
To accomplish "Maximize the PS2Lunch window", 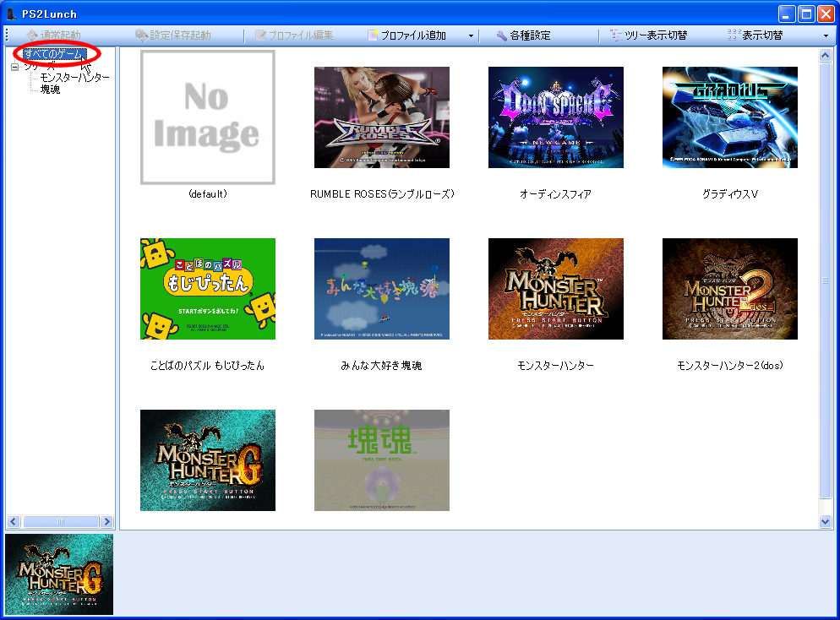I will [806, 14].
